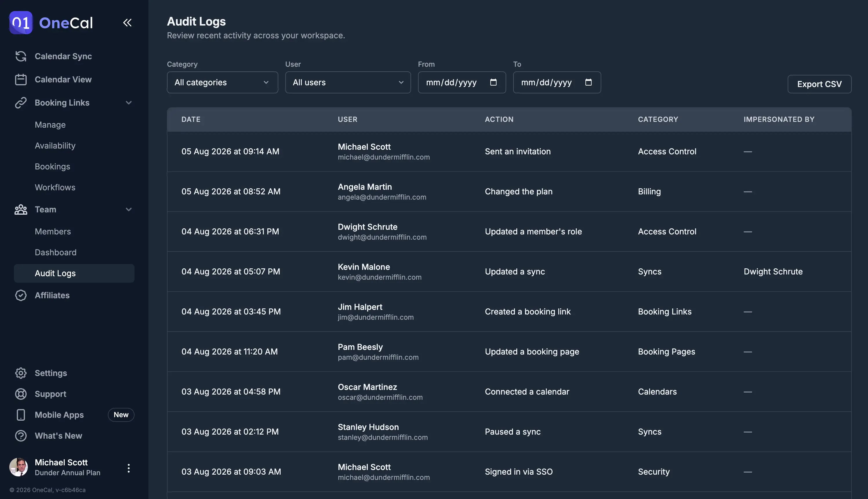The image size is (868, 499).
Task: Click the Signed in via SSO action
Action: [x=519, y=472]
